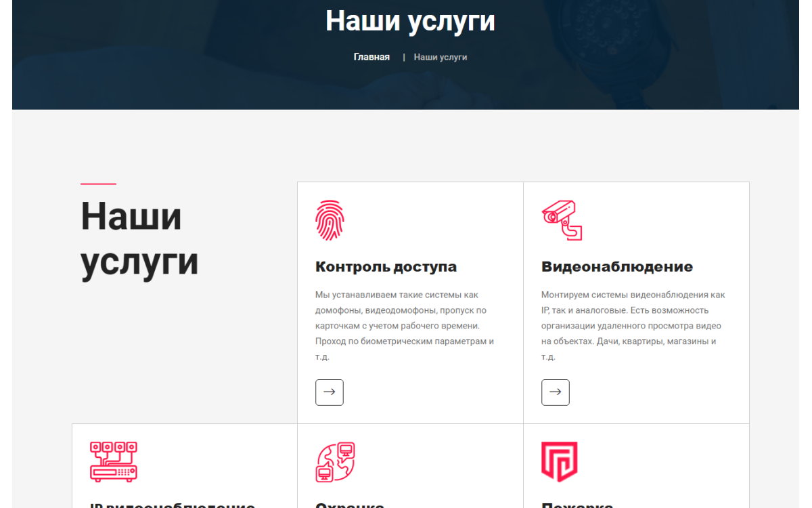Click the red shield icon
This screenshot has width=812, height=508.
pyautogui.click(x=559, y=461)
